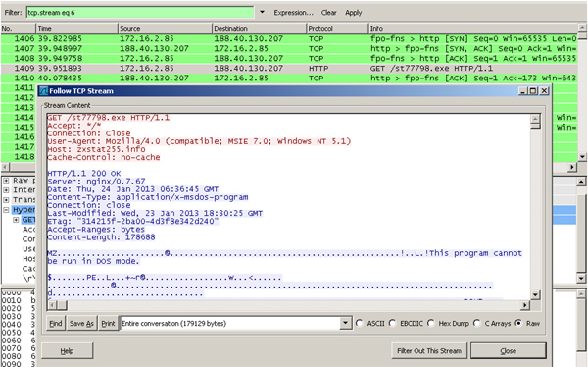Click the Save As button
The width and height of the screenshot is (588, 367).
pos(81,324)
